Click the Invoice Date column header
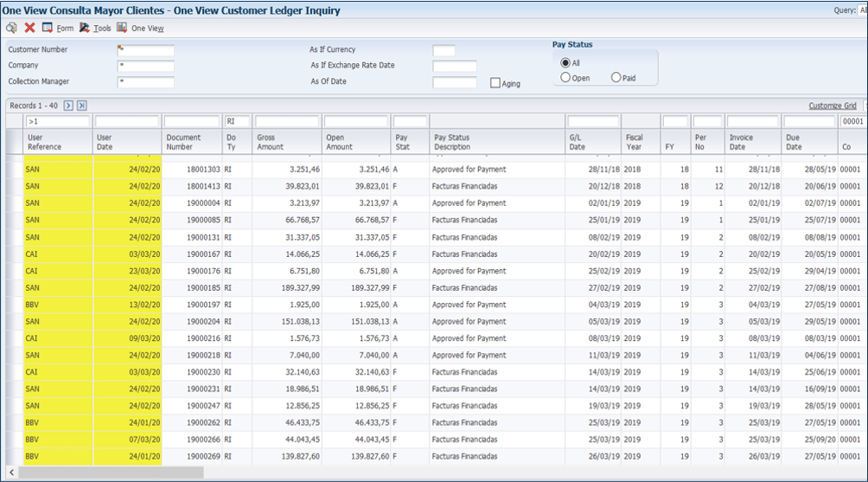Viewport: 868px width, 482px height. click(x=753, y=142)
